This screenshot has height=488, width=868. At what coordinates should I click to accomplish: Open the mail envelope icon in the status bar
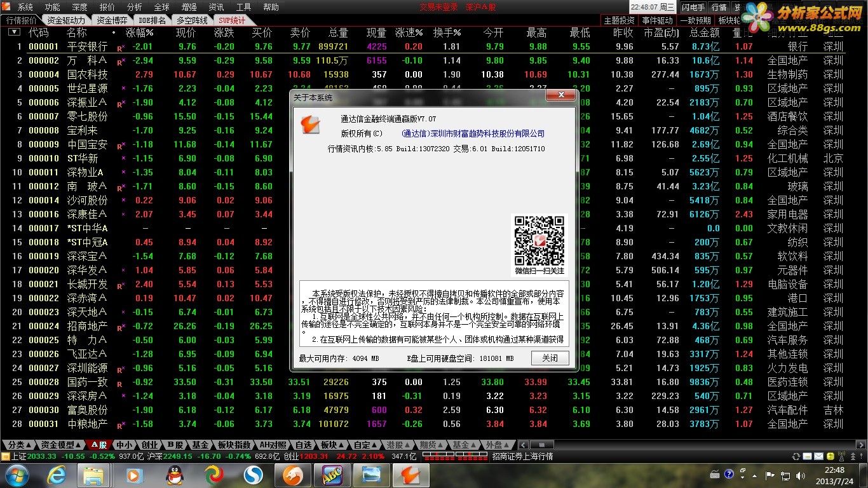[x=819, y=456]
